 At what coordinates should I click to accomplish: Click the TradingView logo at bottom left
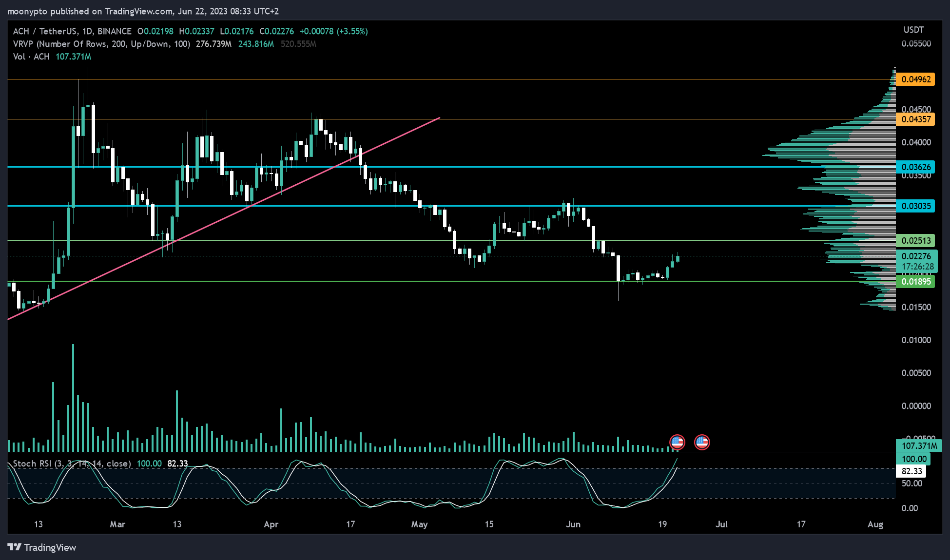(42, 547)
